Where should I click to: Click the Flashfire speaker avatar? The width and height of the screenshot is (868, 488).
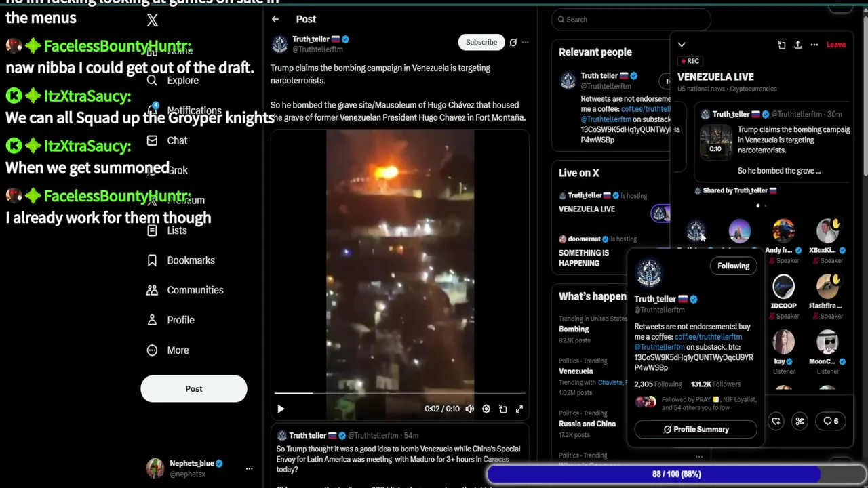pos(827,287)
